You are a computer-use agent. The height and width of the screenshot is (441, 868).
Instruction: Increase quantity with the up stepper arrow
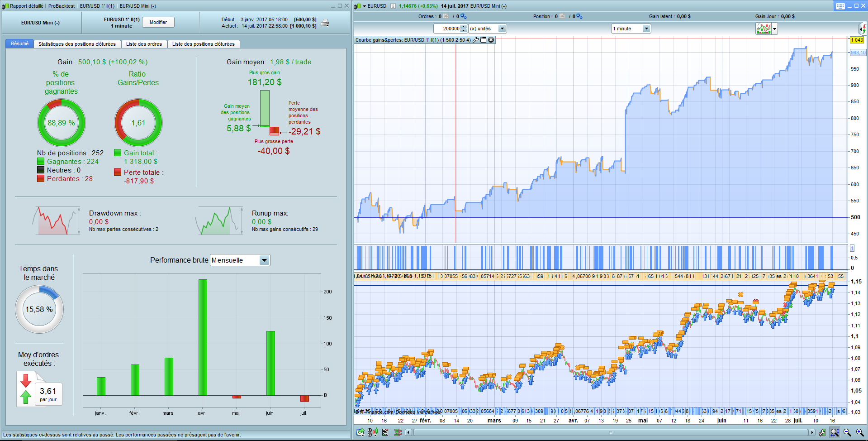[463, 26]
